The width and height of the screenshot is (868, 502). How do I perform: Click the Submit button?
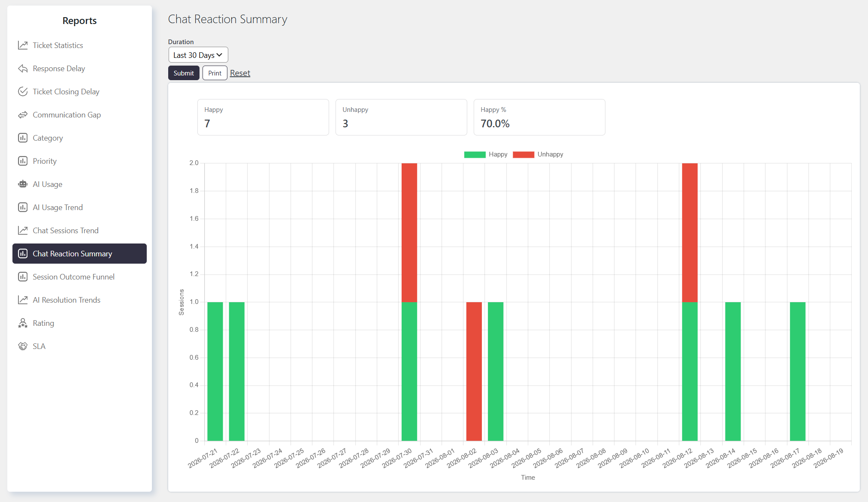pyautogui.click(x=184, y=73)
